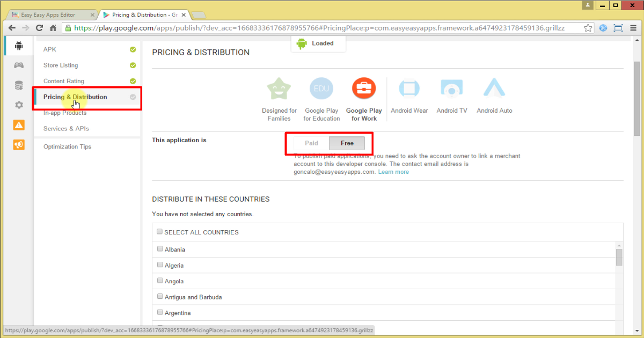Select the Designed for Families star icon

(x=279, y=88)
